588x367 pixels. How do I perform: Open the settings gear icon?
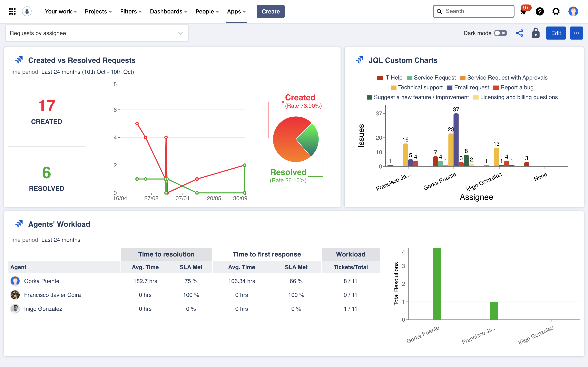click(556, 11)
